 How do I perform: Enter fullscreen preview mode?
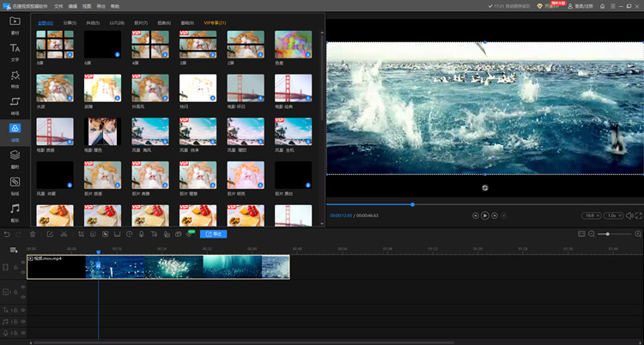(639, 215)
